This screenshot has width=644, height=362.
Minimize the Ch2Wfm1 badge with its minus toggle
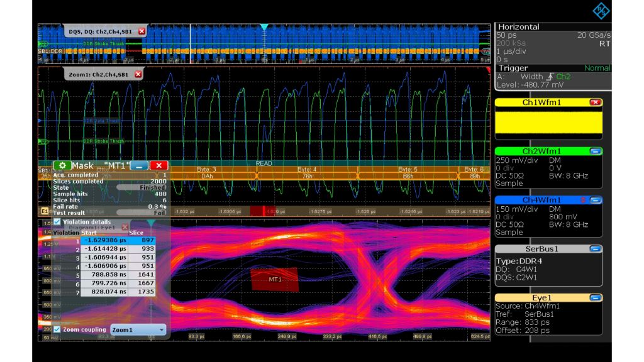(x=596, y=151)
